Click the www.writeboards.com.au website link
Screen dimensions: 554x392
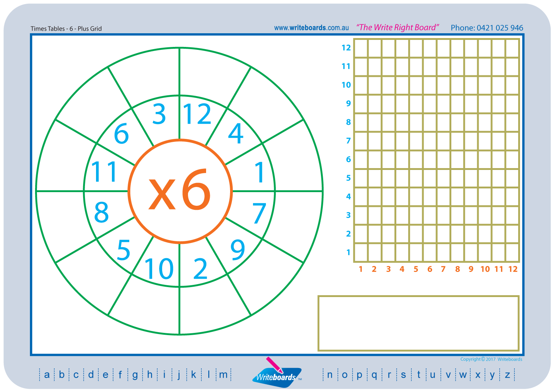click(311, 28)
